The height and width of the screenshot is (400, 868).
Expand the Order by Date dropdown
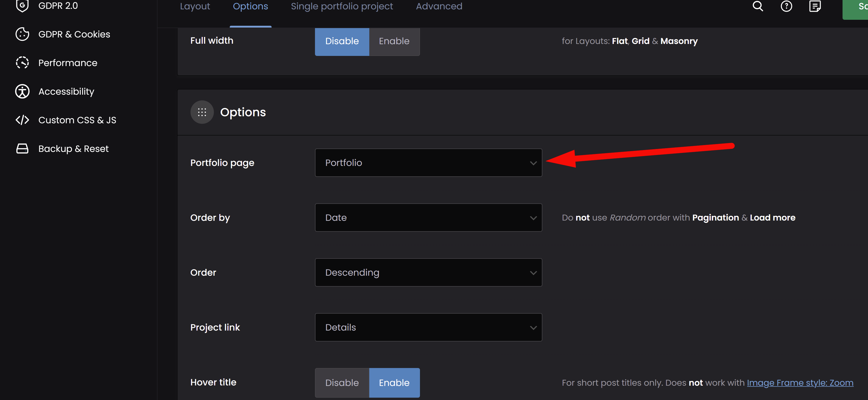pyautogui.click(x=428, y=217)
